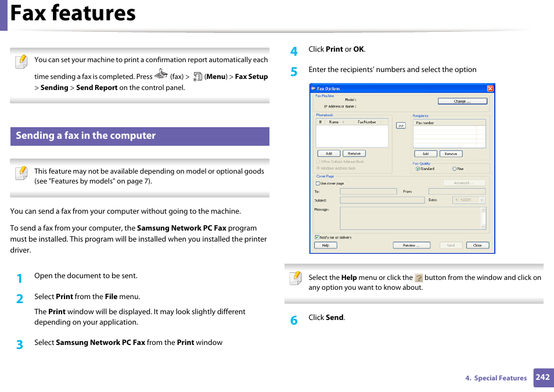Select the Office Outlook Address Book option
Viewport: 554px width, 392px height.
(x=318, y=161)
